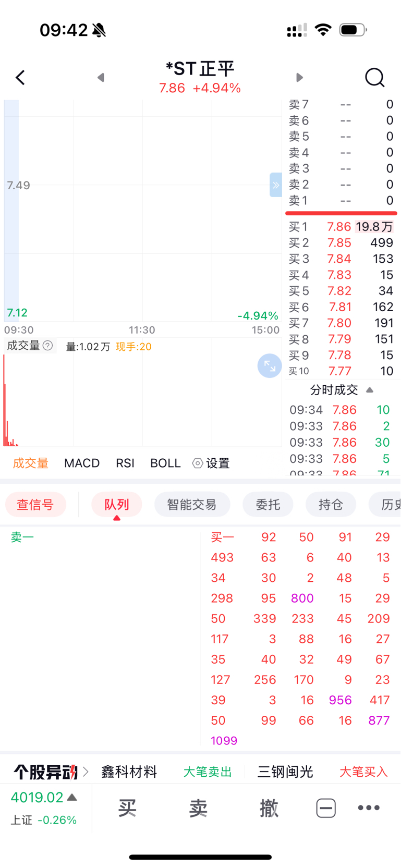This screenshot has width=401, height=868.
Task: Open the 持仓 tab
Action: [331, 505]
